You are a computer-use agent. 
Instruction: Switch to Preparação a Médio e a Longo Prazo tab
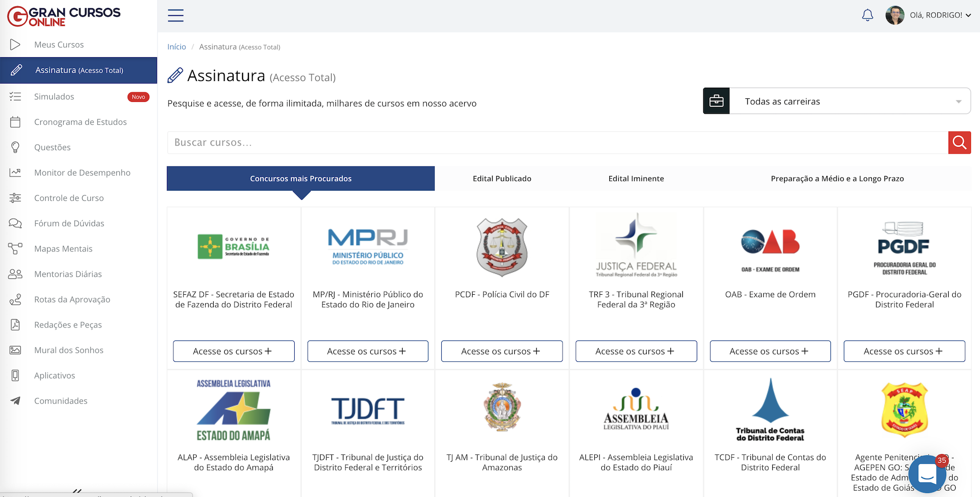coord(837,178)
